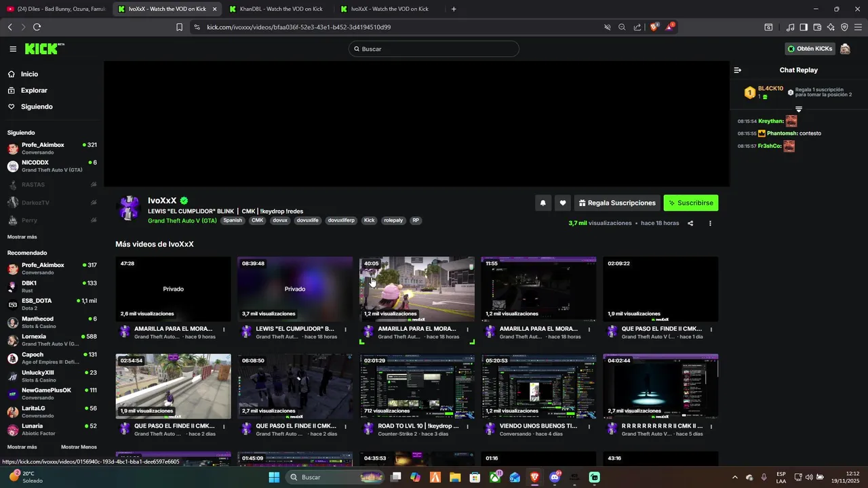Click IvoXxX channel avatar
Image resolution: width=868 pixels, height=488 pixels.
[x=129, y=208]
